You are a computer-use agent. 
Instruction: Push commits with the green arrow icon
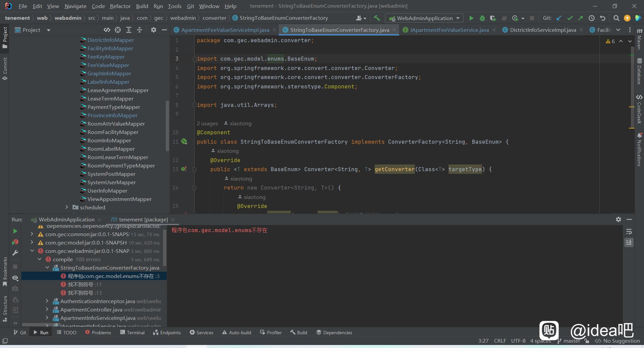[x=580, y=18]
